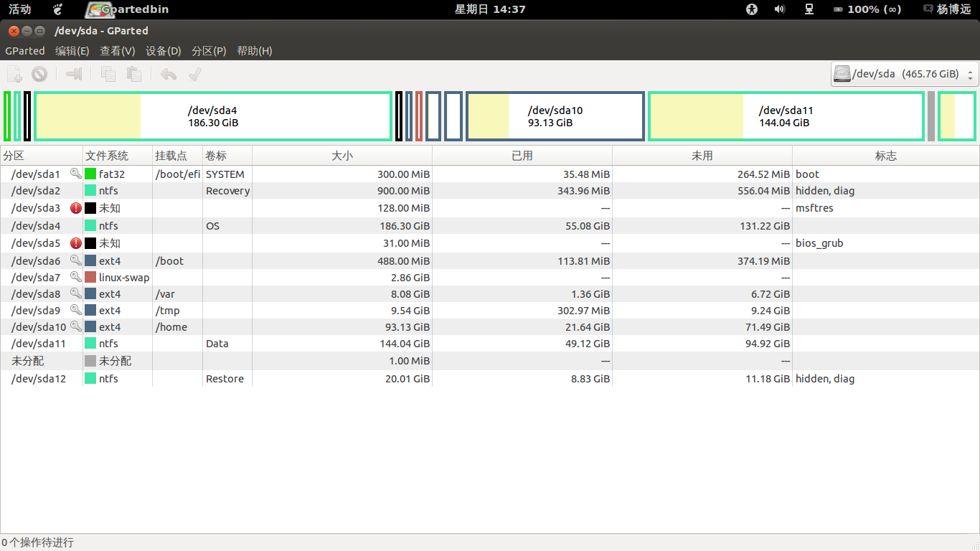Select the /dev/sda1 partition row
980x551 pixels.
(490, 174)
